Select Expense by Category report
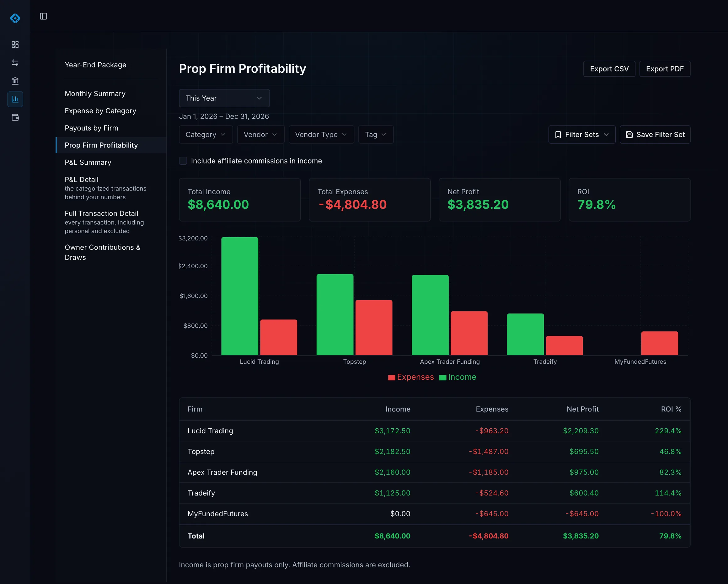Screen dimensions: 728x584 pyautogui.click(x=101, y=111)
